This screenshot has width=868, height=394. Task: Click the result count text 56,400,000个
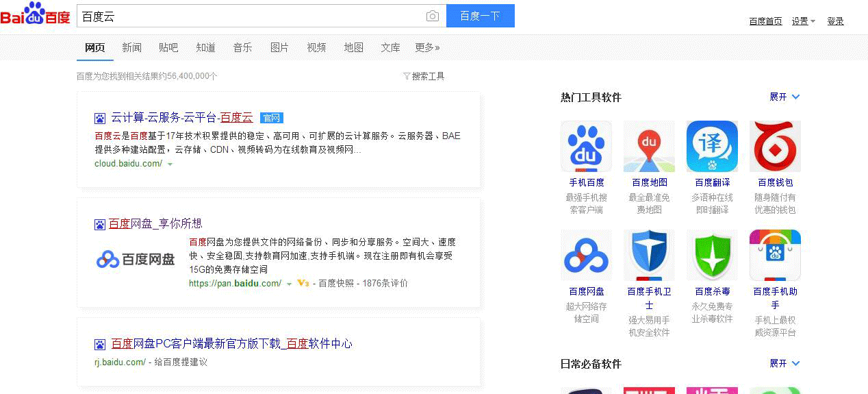pyautogui.click(x=192, y=76)
